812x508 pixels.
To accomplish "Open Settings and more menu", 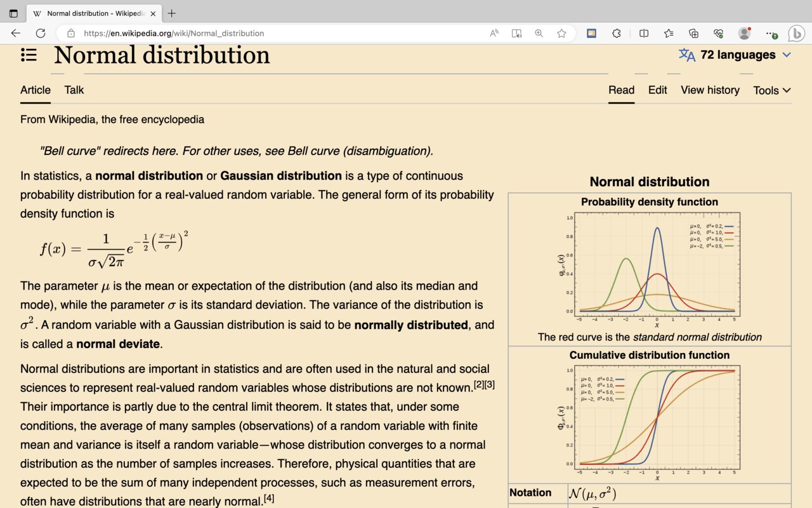I will click(771, 34).
